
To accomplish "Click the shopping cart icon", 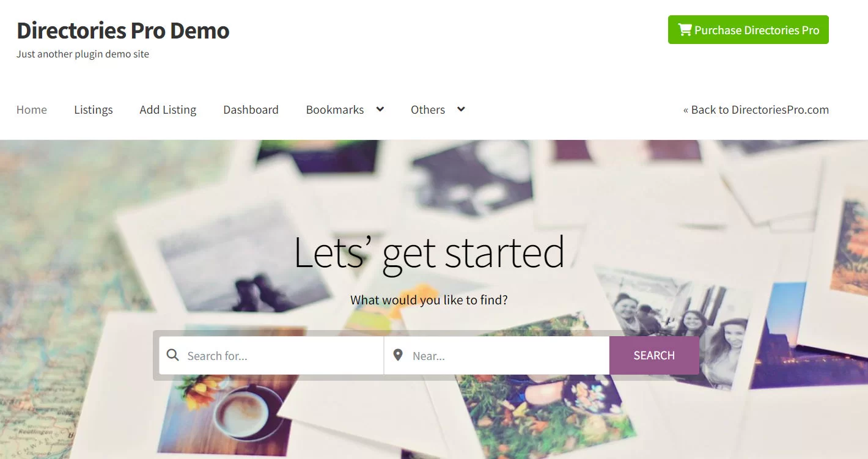I will [685, 29].
